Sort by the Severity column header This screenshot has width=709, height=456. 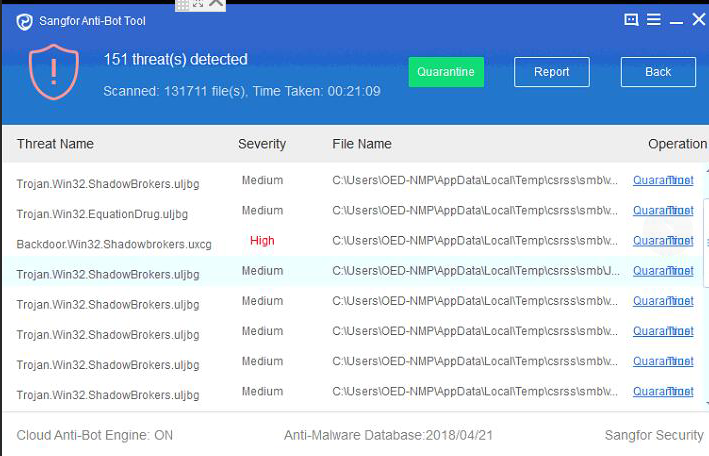point(262,144)
